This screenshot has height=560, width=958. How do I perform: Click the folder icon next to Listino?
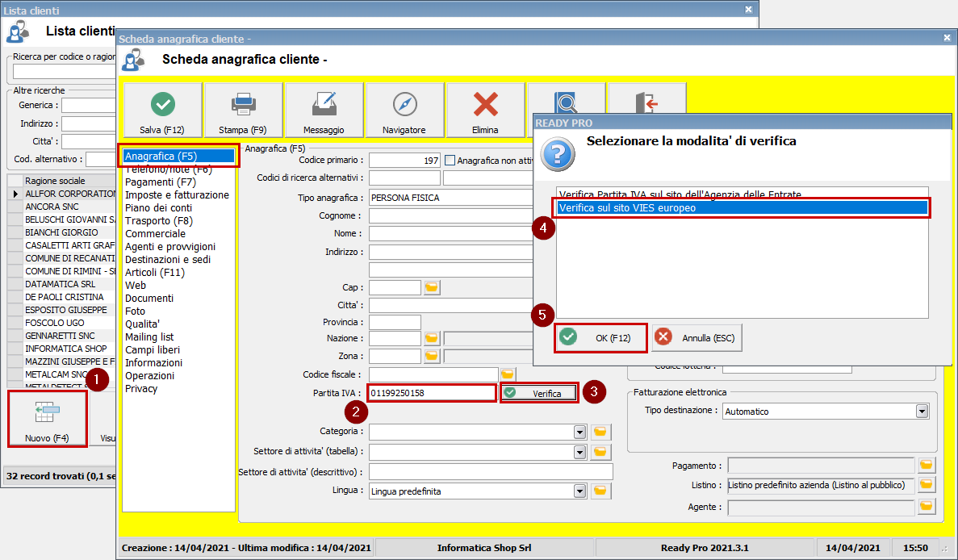coord(927,485)
